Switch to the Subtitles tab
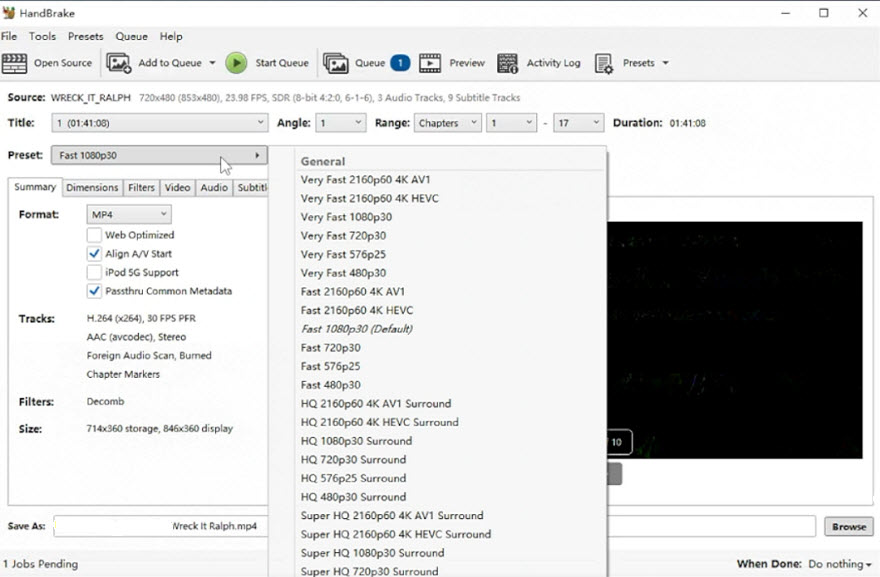Screen dimensions: 880x577 tap(251, 187)
